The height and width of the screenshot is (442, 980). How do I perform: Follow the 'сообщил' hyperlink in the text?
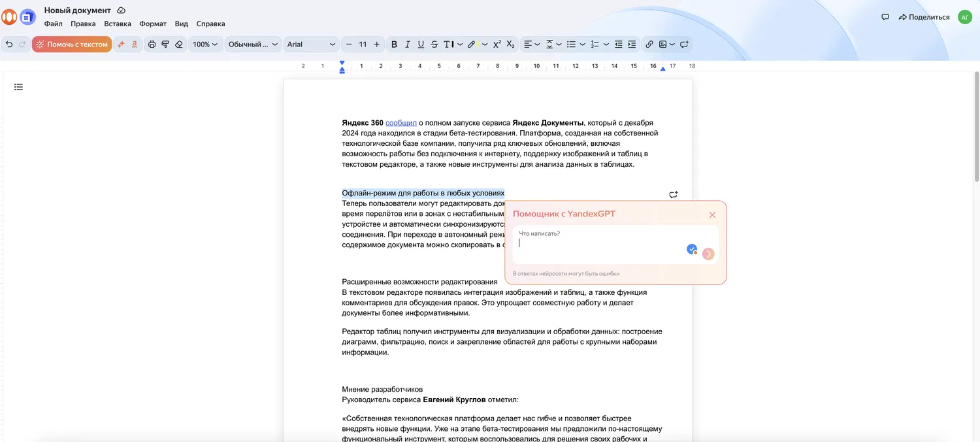[x=401, y=123]
